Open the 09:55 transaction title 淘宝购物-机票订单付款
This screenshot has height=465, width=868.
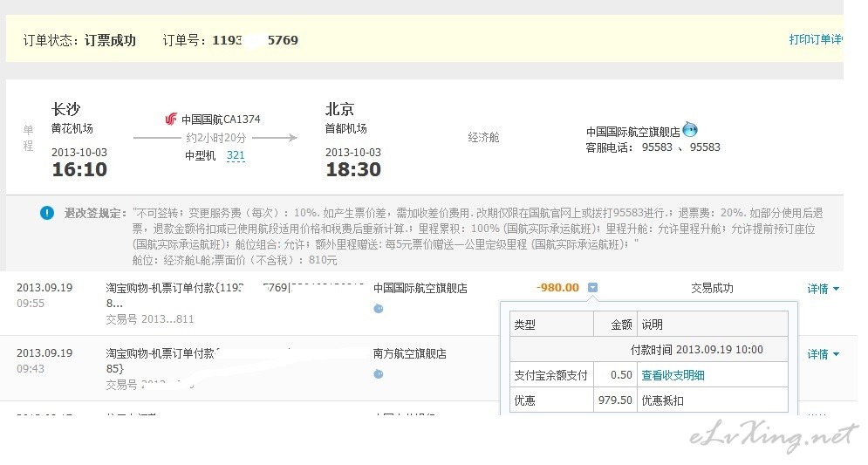[x=160, y=288]
